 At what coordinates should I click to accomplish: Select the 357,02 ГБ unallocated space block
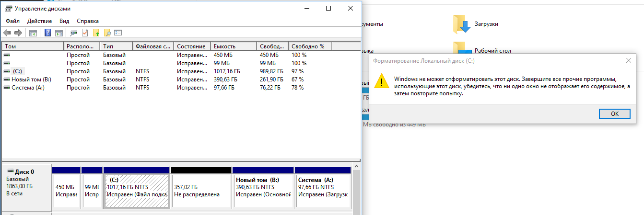[201, 187]
